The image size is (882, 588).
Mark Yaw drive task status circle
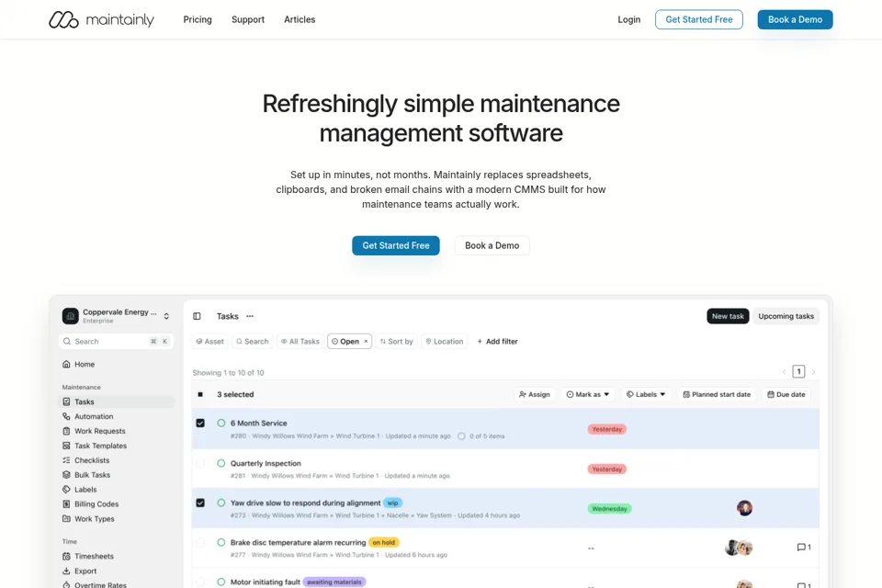point(221,503)
